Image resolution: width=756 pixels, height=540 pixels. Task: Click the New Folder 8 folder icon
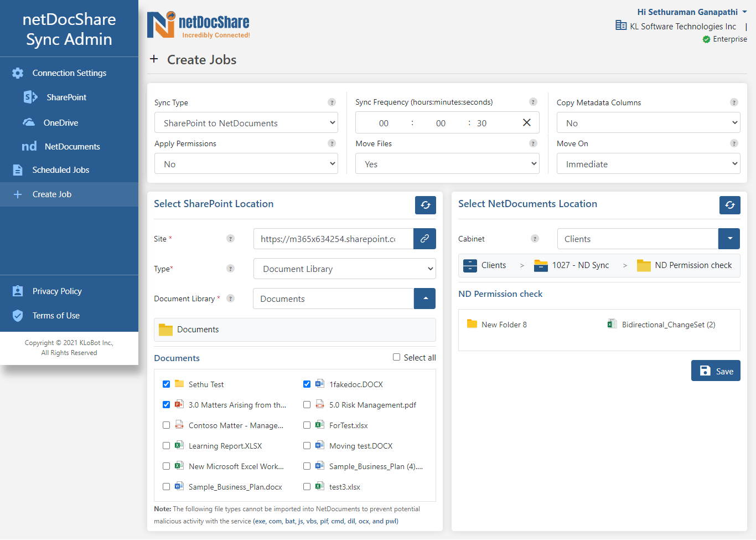(472, 324)
